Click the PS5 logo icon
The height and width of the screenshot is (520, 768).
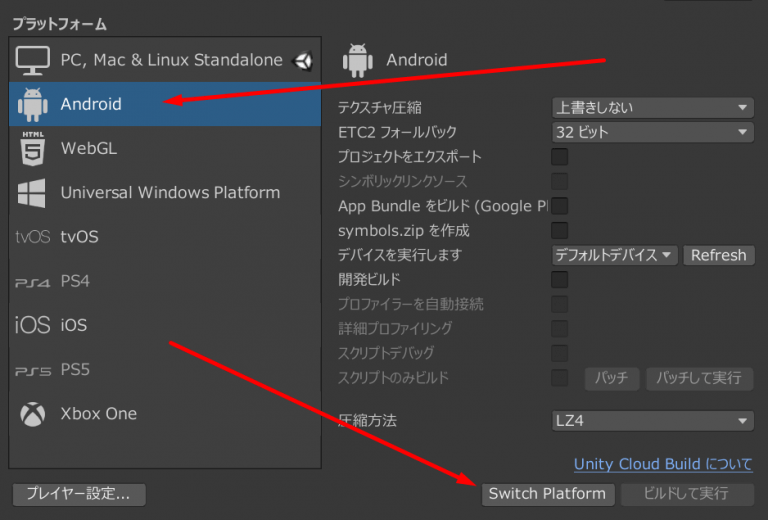coord(33,371)
